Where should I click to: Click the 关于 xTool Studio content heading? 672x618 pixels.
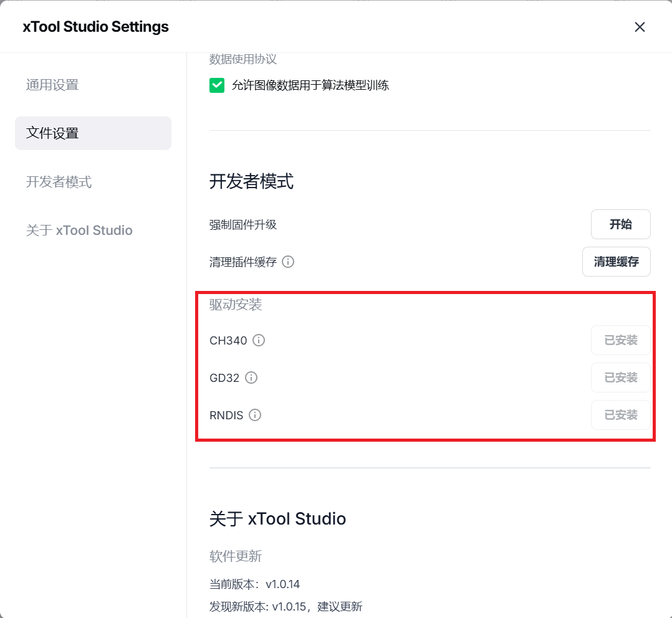[x=277, y=518]
